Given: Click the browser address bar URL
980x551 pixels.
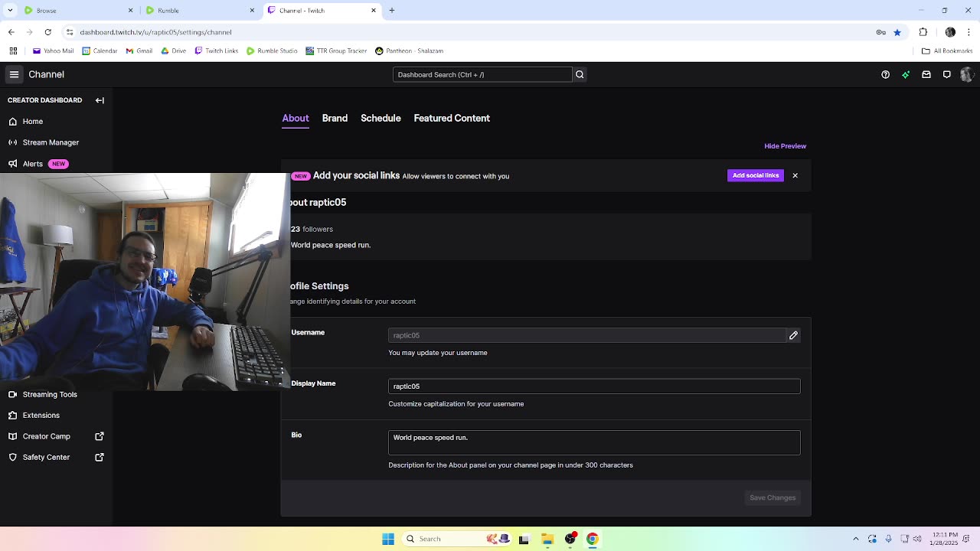Looking at the screenshot, I should [155, 32].
